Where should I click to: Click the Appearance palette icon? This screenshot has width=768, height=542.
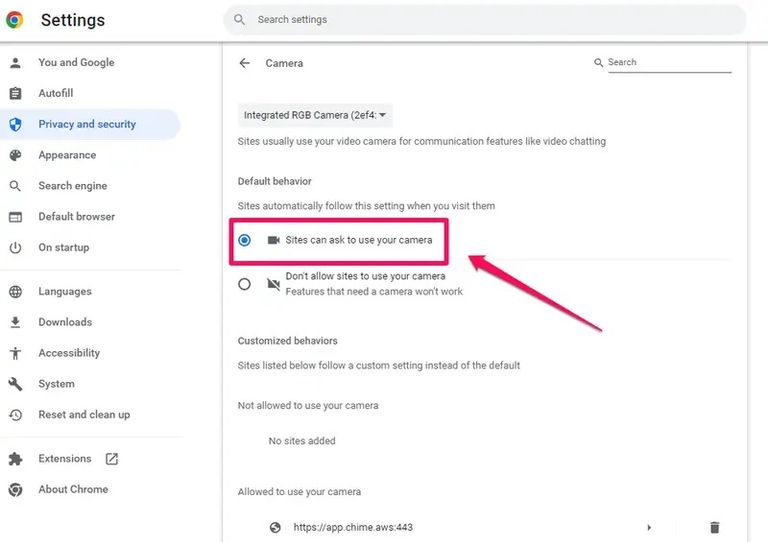pyautogui.click(x=16, y=155)
